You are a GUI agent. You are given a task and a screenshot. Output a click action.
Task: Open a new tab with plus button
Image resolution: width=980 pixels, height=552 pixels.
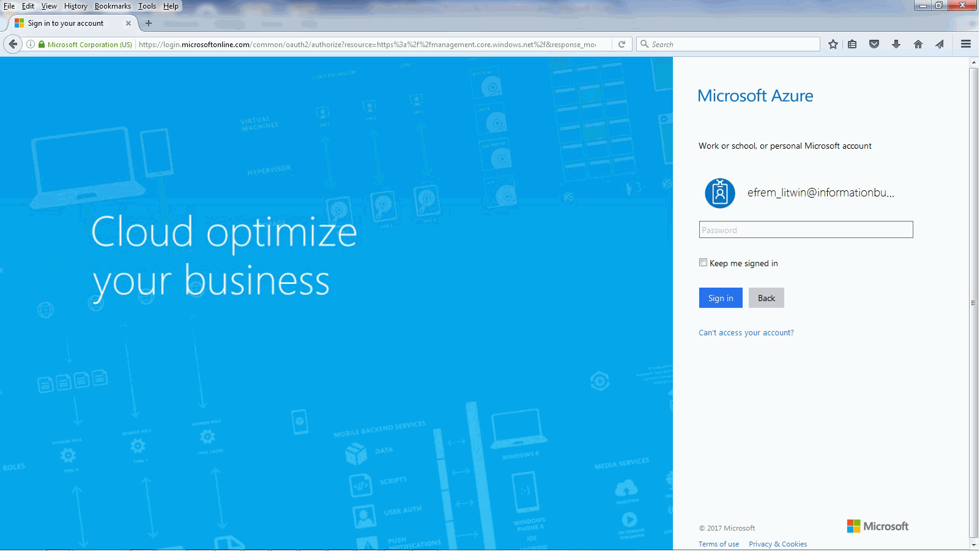pos(148,23)
